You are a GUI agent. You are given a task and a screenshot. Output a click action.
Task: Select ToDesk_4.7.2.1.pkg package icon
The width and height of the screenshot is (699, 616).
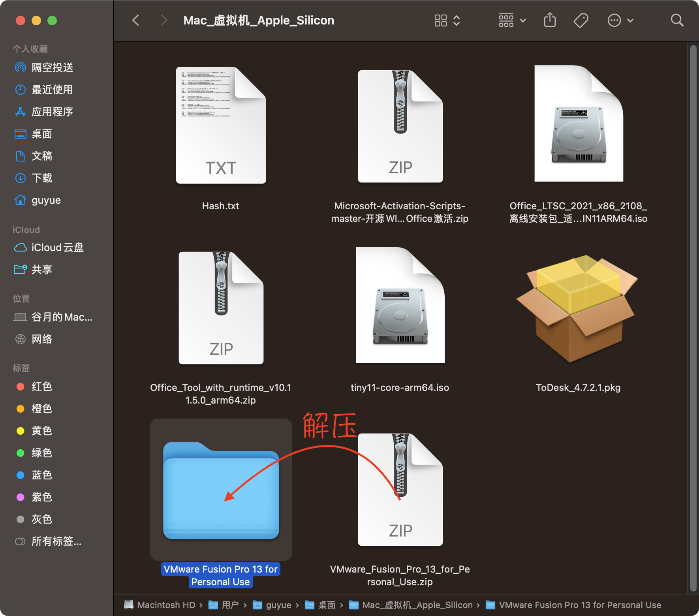(x=577, y=309)
